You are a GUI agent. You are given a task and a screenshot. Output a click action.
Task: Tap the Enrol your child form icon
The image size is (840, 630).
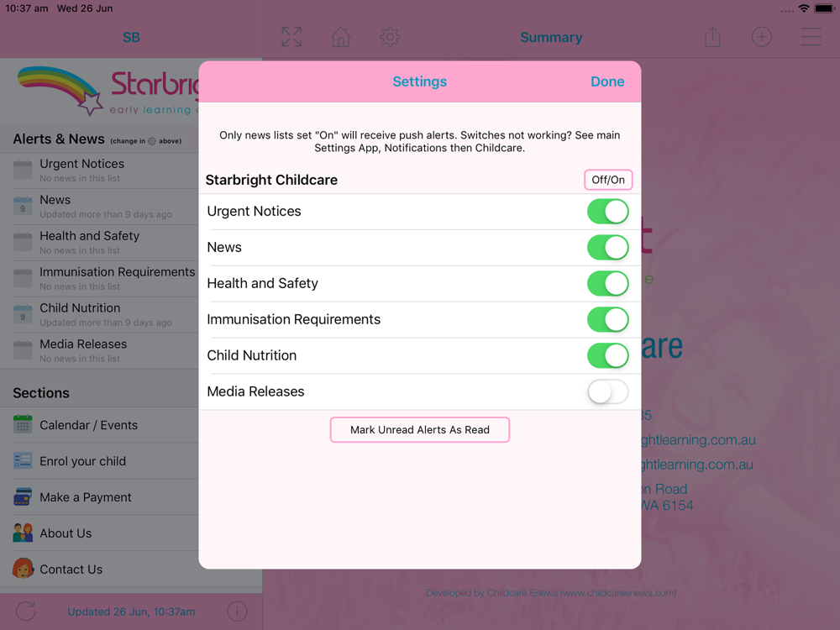[x=23, y=460]
